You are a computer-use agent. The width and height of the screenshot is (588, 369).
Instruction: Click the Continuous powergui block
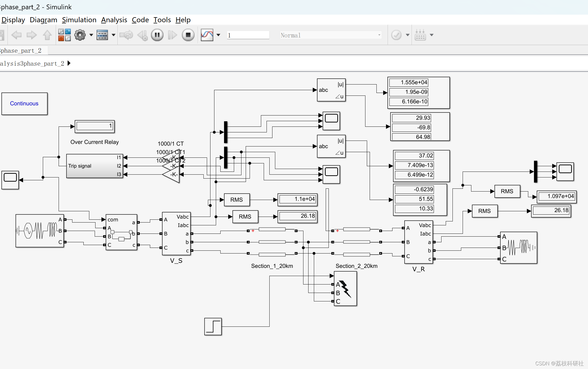[25, 104]
